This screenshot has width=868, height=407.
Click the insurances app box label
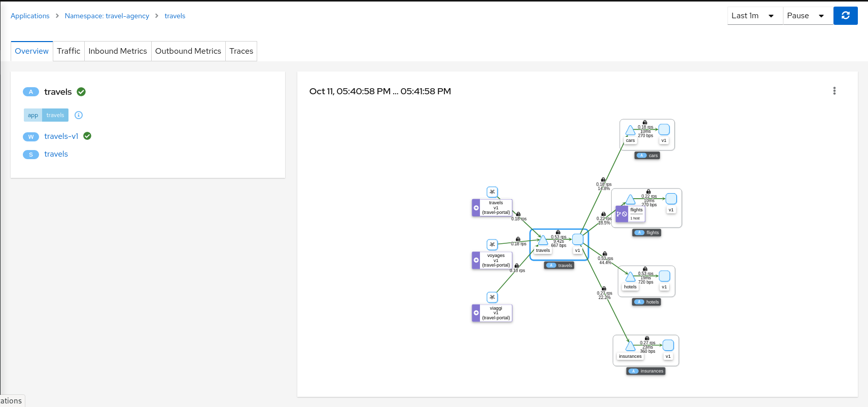[x=646, y=371]
